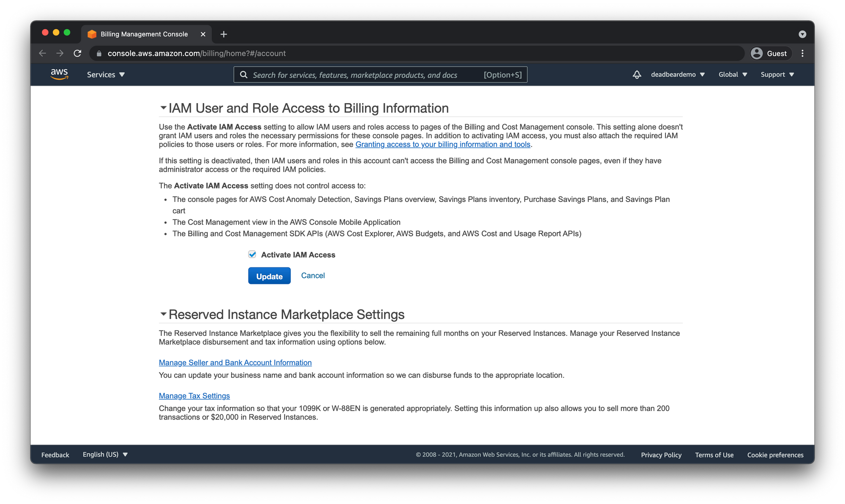845x504 pixels.
Task: Open a new browser tab
Action: [x=224, y=34]
